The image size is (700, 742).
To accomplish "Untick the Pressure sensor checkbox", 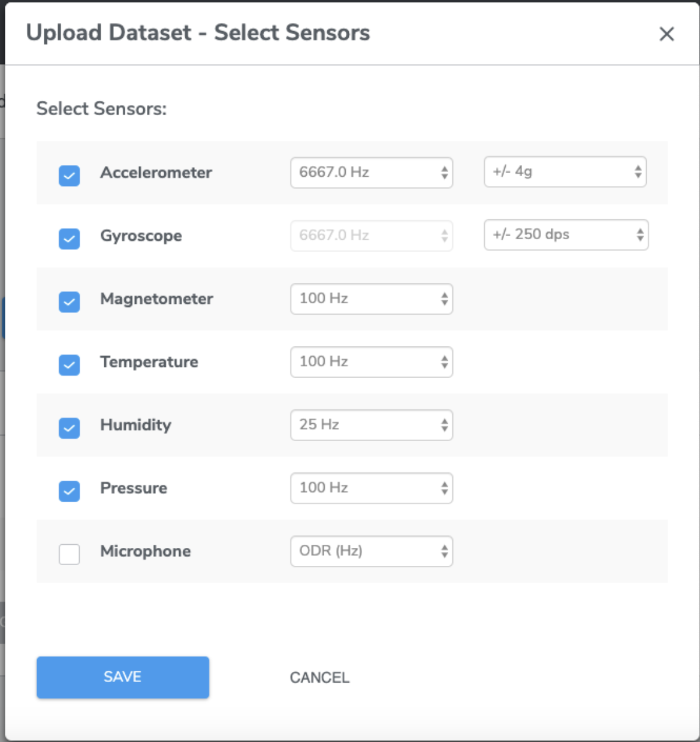I will [x=70, y=491].
